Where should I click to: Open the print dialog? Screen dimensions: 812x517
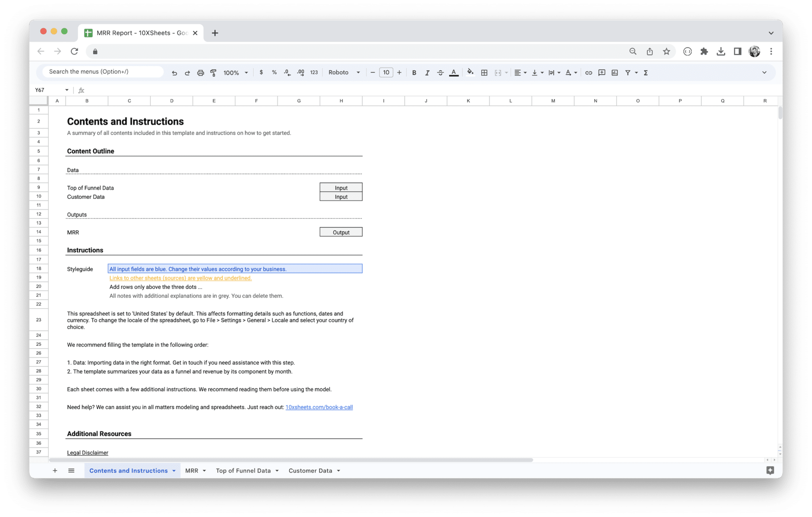200,72
